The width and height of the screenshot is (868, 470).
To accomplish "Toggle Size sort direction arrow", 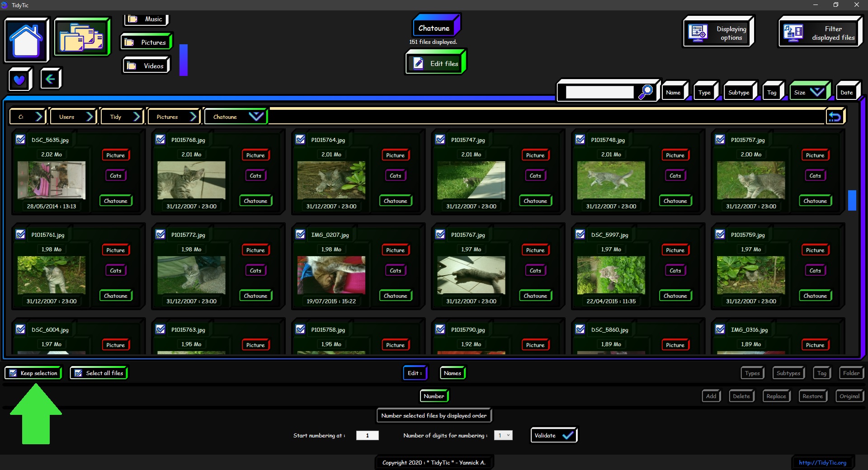I will pyautogui.click(x=817, y=92).
